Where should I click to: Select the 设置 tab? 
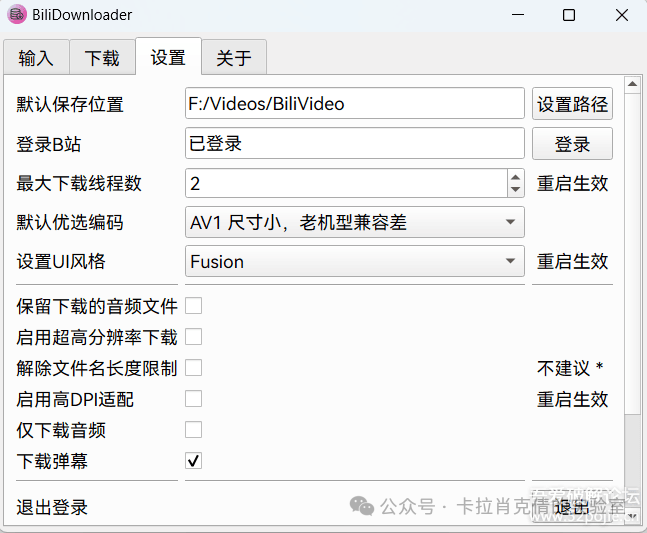point(168,57)
